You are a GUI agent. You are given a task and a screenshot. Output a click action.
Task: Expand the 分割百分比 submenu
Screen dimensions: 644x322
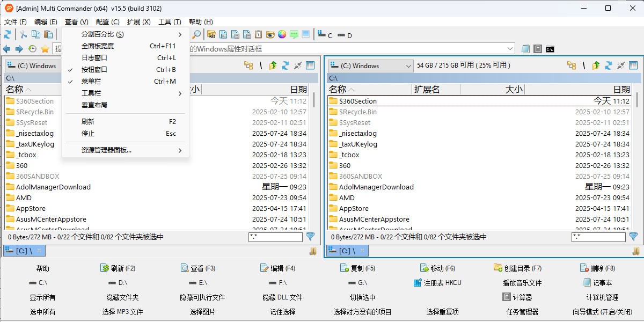click(x=102, y=34)
